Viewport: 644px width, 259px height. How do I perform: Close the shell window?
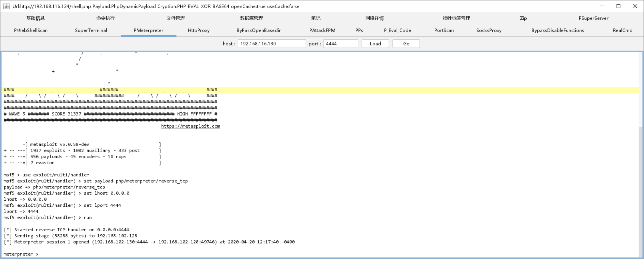click(635, 6)
